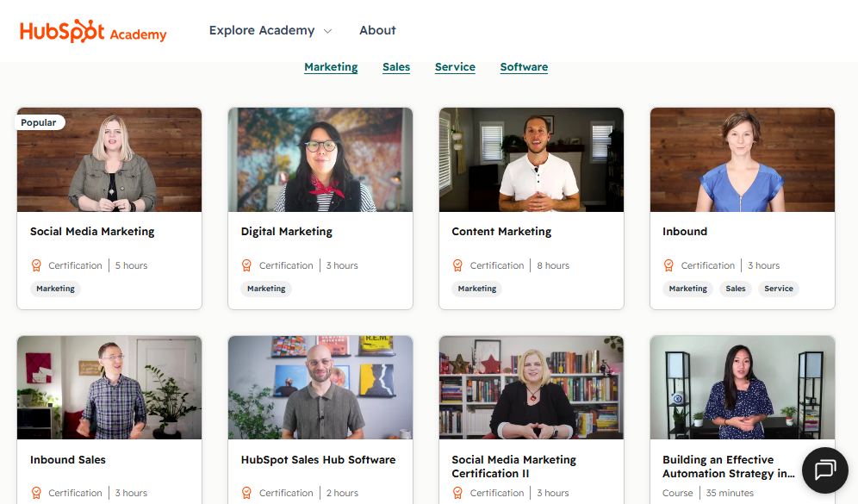Click '3 hours' on Inbound Sales card
The image size is (858, 504).
tap(131, 493)
